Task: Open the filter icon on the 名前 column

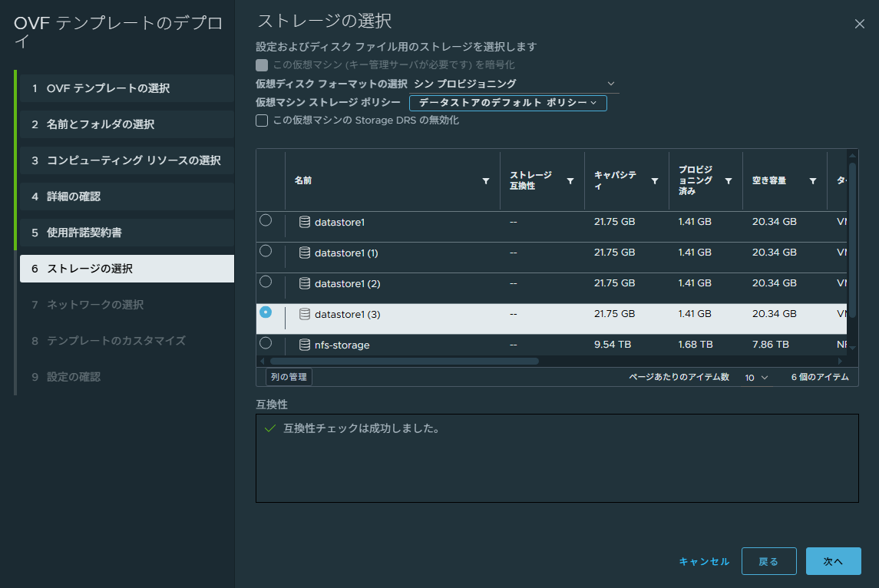Action: [486, 180]
